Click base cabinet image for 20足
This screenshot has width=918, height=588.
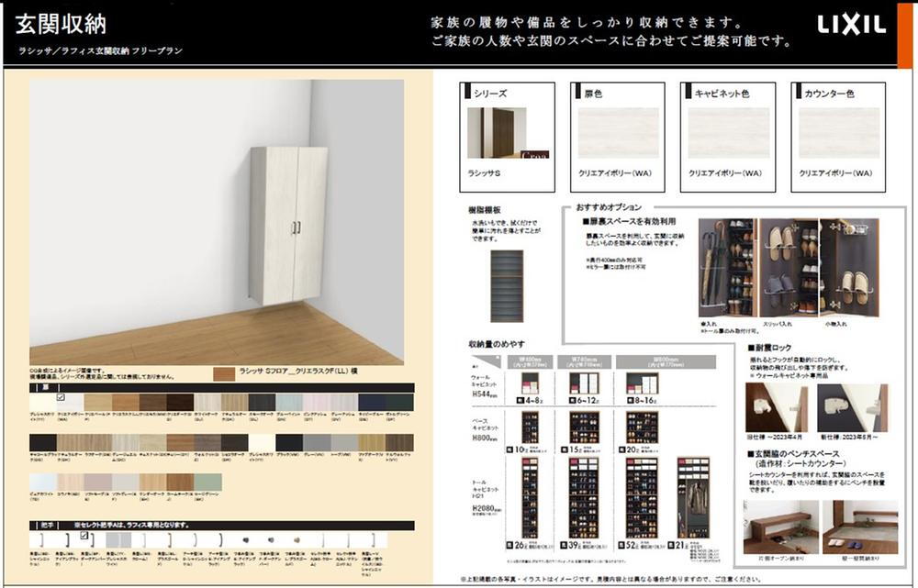pos(643,427)
